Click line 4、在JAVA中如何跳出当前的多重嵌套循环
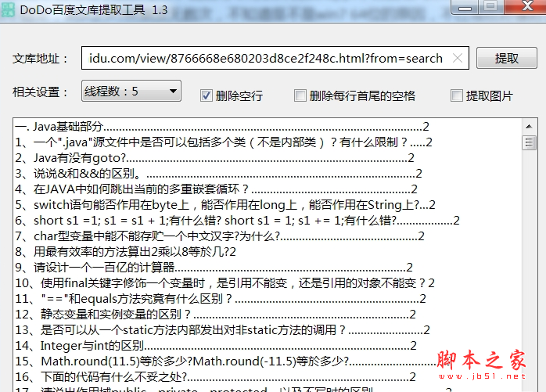 click(216, 189)
